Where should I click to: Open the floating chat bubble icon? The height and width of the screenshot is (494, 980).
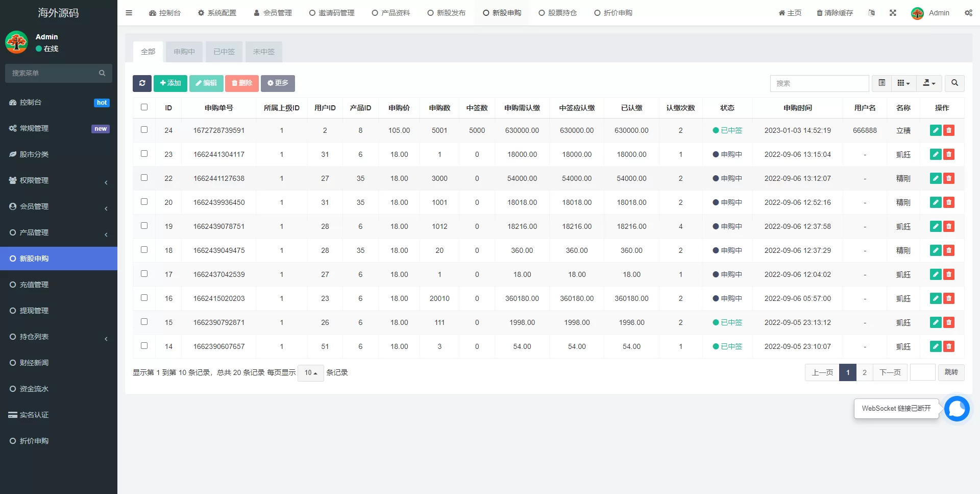[x=957, y=409]
